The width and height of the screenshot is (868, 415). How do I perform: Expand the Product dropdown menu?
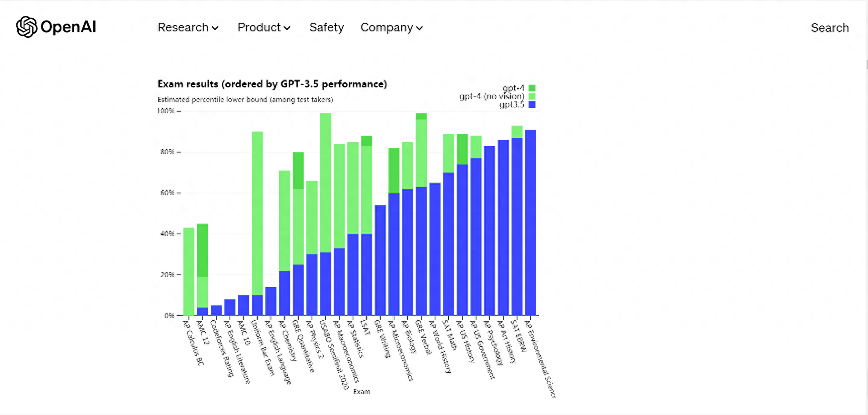click(264, 28)
